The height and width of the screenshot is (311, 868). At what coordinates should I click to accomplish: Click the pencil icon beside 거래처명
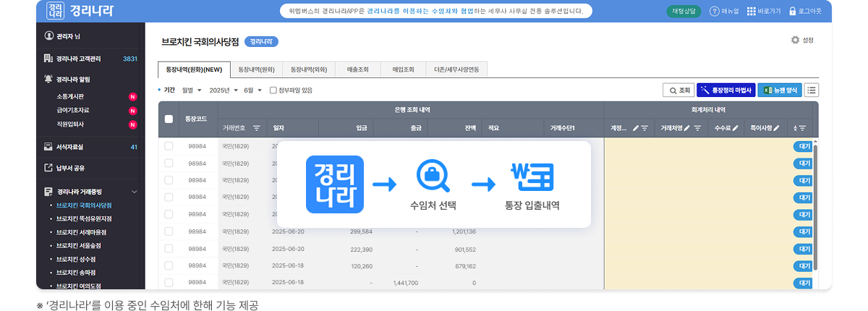pyautogui.click(x=687, y=128)
